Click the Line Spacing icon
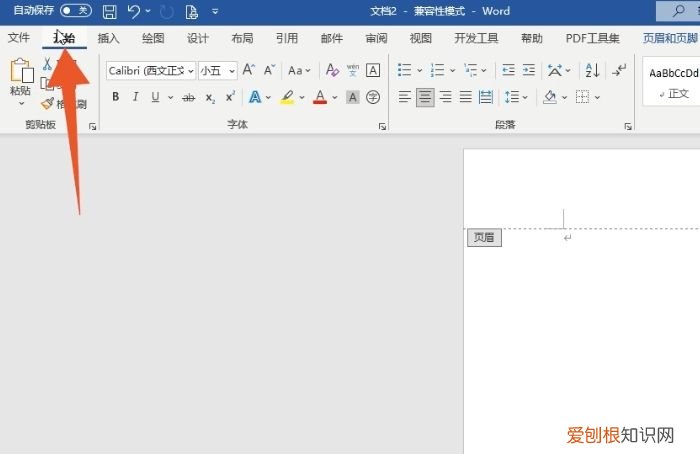Image resolution: width=700 pixels, height=454 pixels. pyautogui.click(x=512, y=97)
